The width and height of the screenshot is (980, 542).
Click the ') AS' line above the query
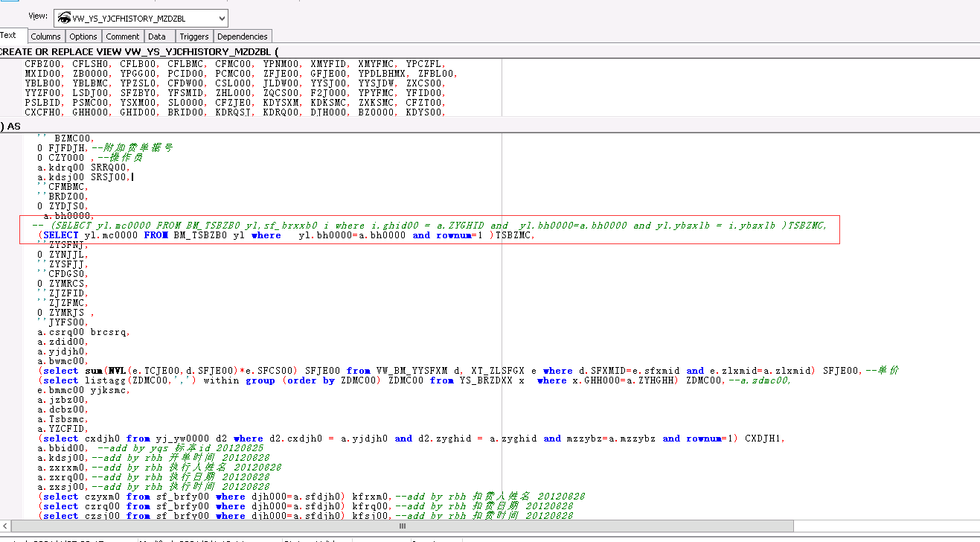pyautogui.click(x=11, y=126)
